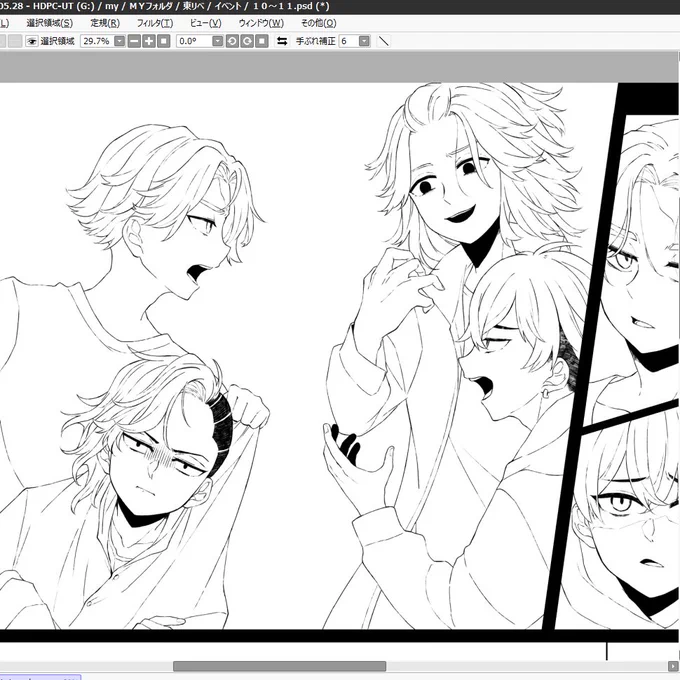Screen dimensions: 680x680
Task: Rotate the canvas clockwise
Action: 247,41
